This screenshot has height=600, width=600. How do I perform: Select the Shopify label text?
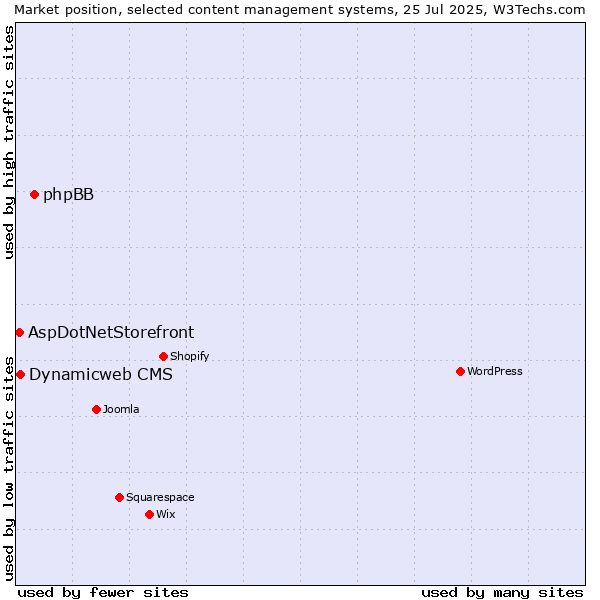(189, 357)
